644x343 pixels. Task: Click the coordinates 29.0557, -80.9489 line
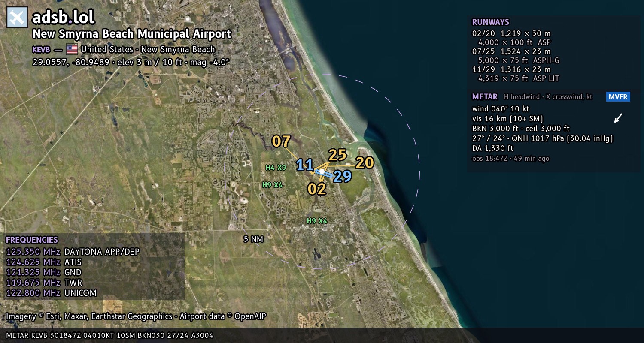pos(131,62)
